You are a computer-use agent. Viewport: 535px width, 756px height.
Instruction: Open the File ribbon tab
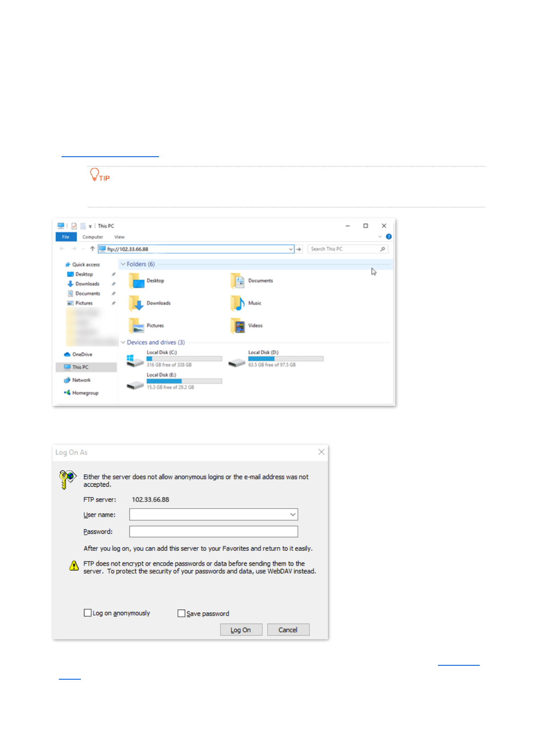coord(66,237)
